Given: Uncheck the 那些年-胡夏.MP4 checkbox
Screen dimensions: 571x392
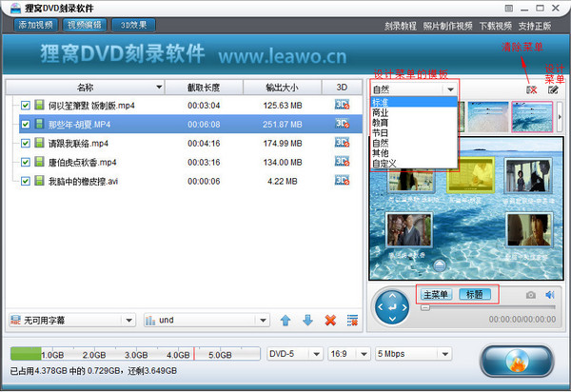Looking at the screenshot, I should 25,125.
